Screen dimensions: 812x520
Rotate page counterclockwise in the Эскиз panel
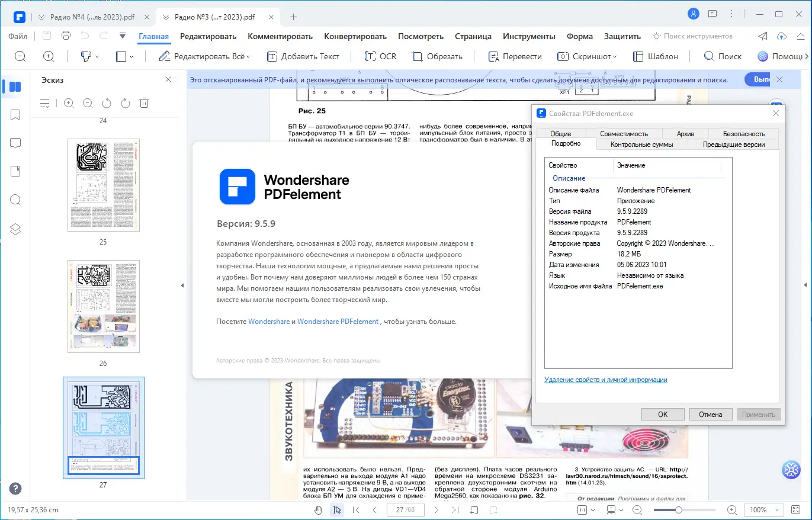click(107, 103)
